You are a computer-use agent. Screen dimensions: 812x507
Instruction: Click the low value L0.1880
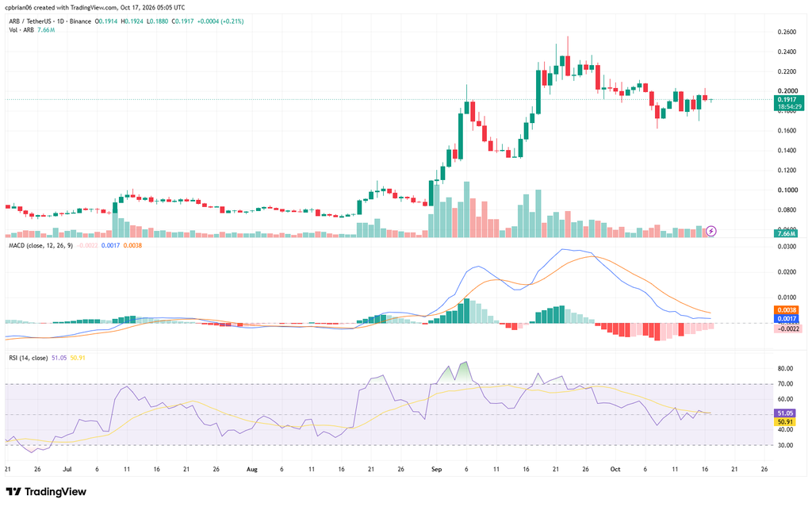(x=157, y=21)
